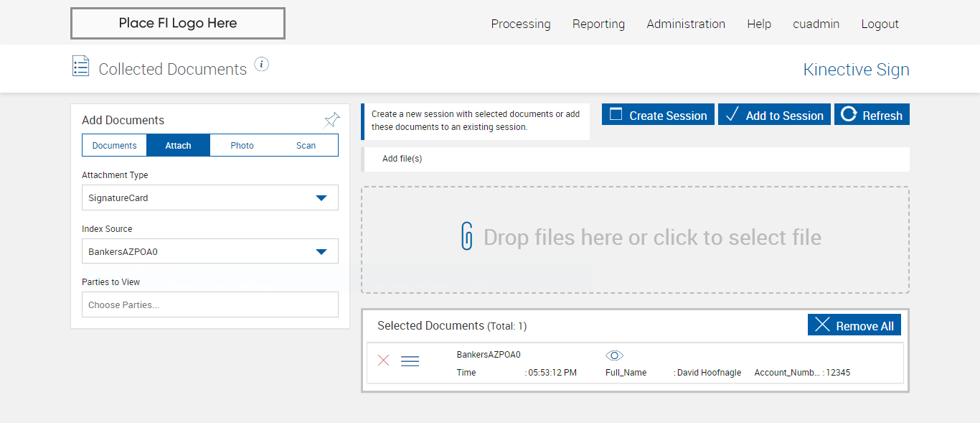This screenshot has width=980, height=423.
Task: Toggle the eye icon to preview BankersAZPOA0
Action: pyautogui.click(x=615, y=355)
